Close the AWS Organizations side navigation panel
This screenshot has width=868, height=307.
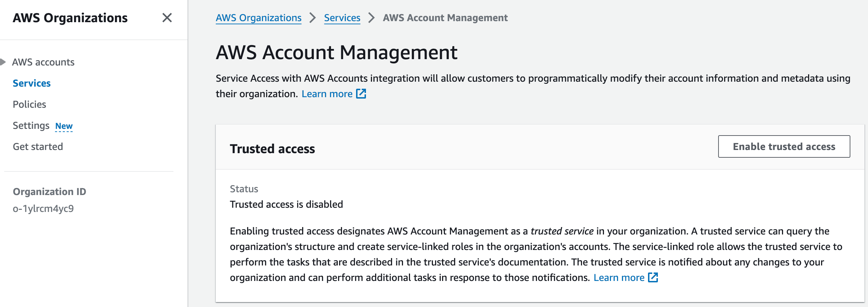click(167, 18)
